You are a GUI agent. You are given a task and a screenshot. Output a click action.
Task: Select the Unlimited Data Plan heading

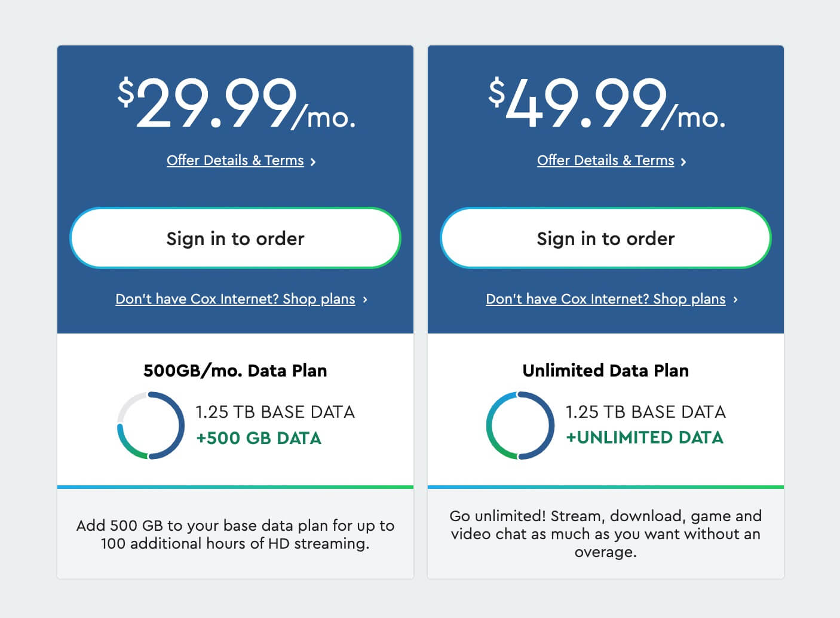[606, 371]
